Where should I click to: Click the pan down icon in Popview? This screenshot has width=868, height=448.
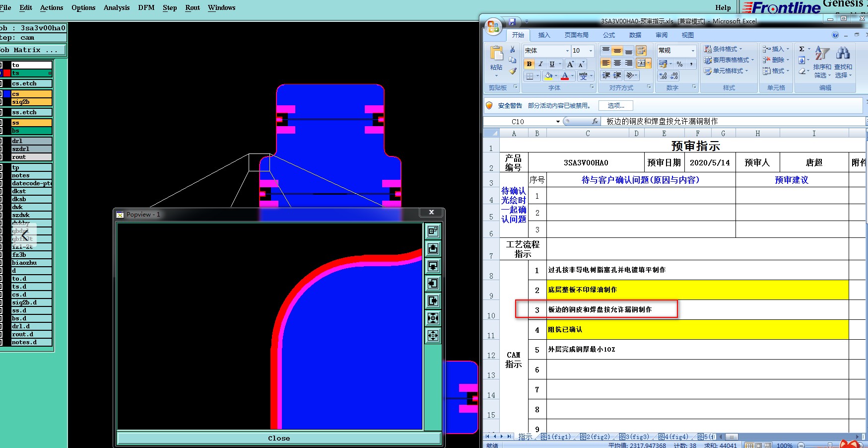[x=433, y=266]
